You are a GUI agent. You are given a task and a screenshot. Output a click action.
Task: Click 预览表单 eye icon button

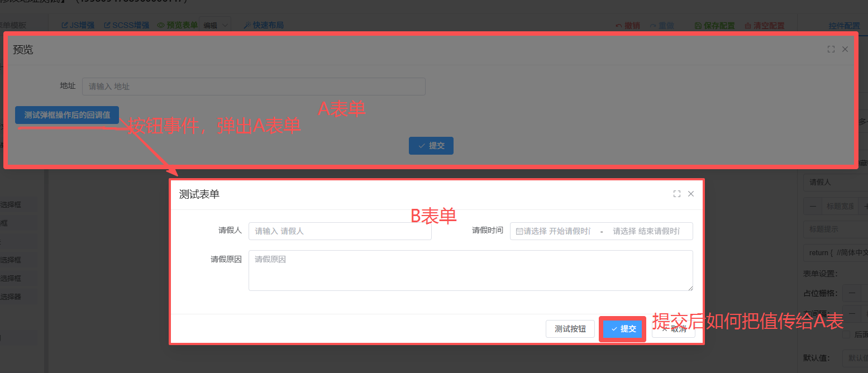coord(177,25)
